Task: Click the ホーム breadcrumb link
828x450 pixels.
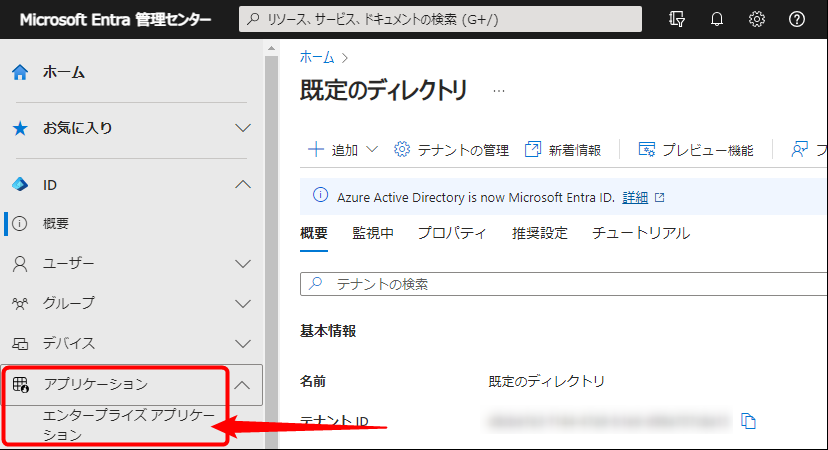Action: [x=317, y=57]
